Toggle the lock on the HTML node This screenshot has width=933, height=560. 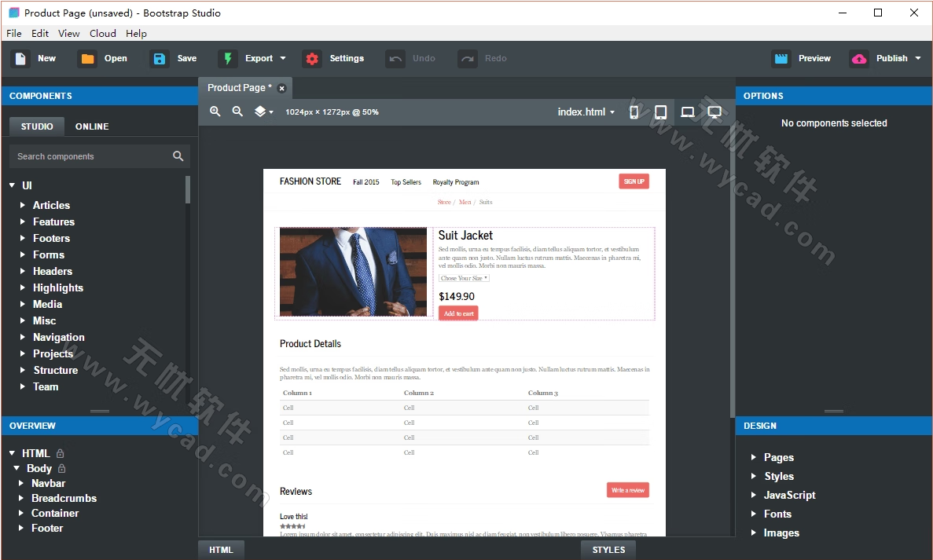point(61,453)
